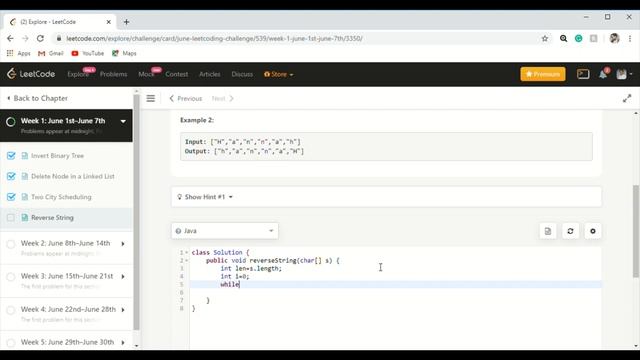Click Week 4 progress circle

point(11,310)
